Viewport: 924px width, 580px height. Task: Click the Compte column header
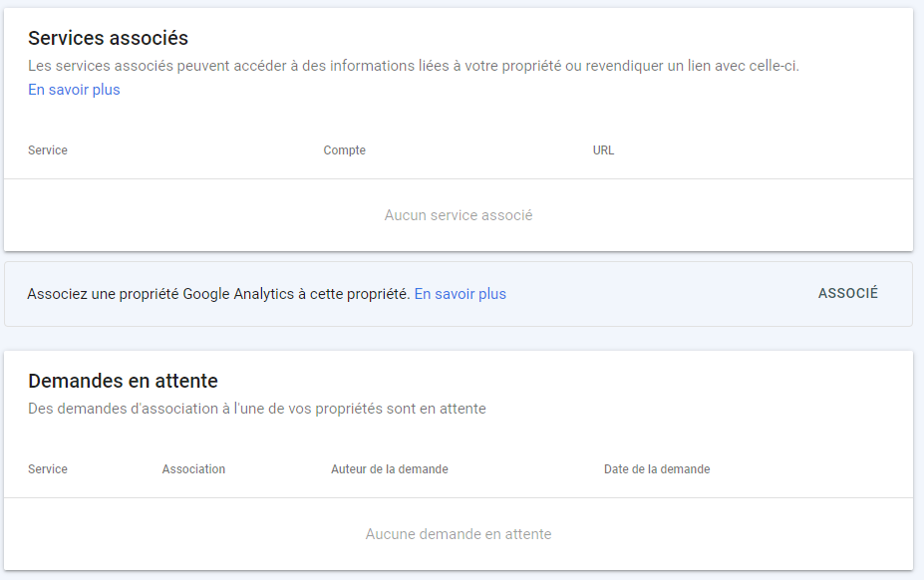pos(344,150)
